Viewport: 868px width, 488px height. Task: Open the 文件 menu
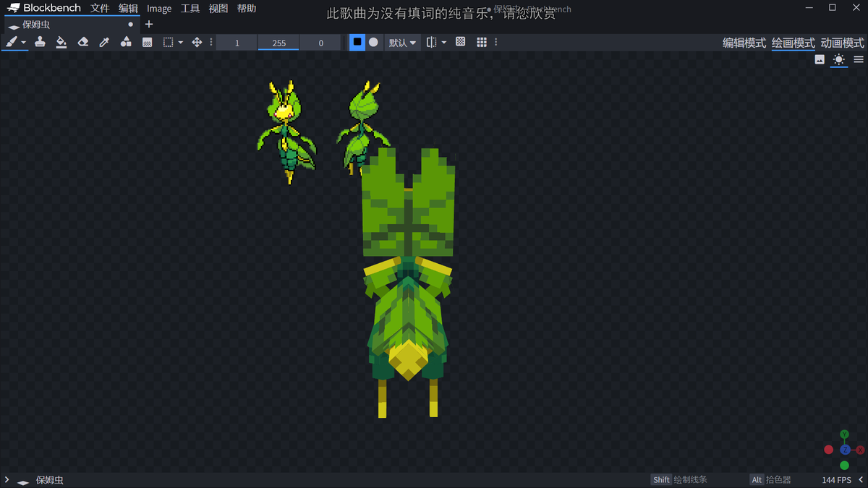point(100,9)
